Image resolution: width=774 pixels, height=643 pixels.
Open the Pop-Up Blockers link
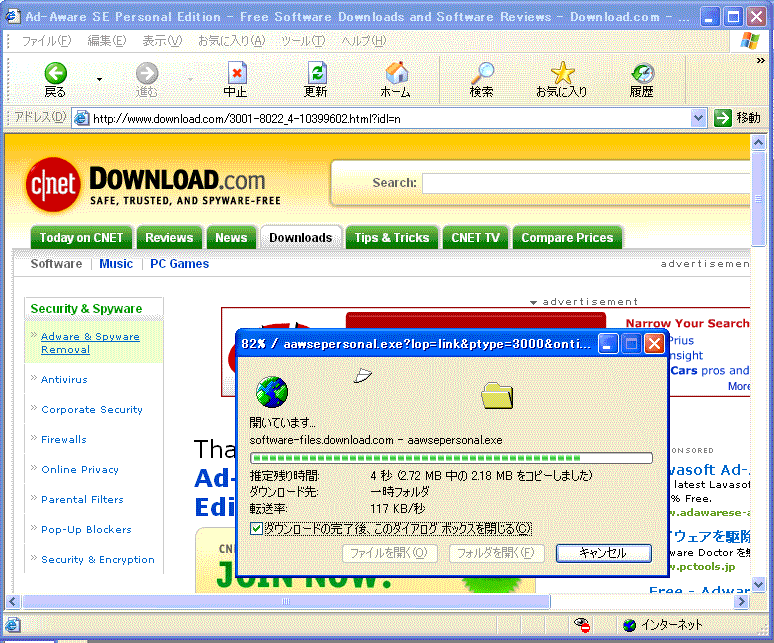click(86, 530)
